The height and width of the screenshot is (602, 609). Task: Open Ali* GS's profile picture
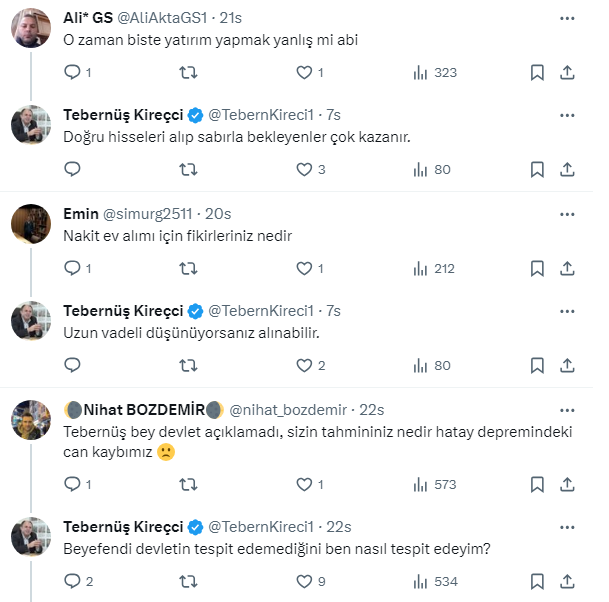pyautogui.click(x=31, y=28)
